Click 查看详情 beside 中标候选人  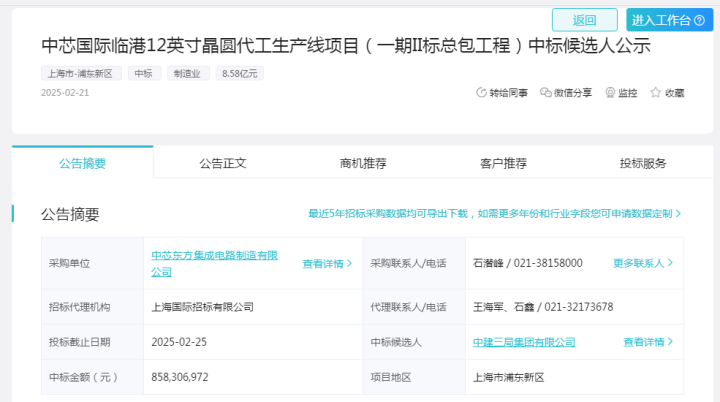648,342
